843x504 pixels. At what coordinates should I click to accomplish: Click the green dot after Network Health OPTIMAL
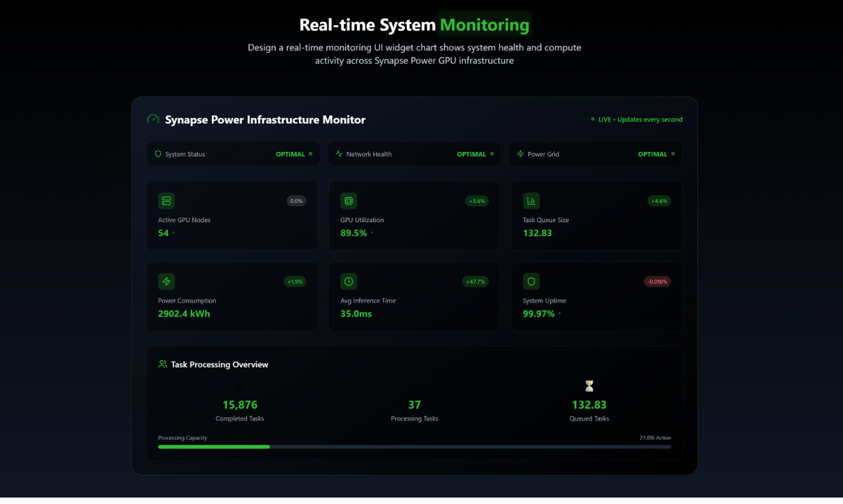coord(492,154)
